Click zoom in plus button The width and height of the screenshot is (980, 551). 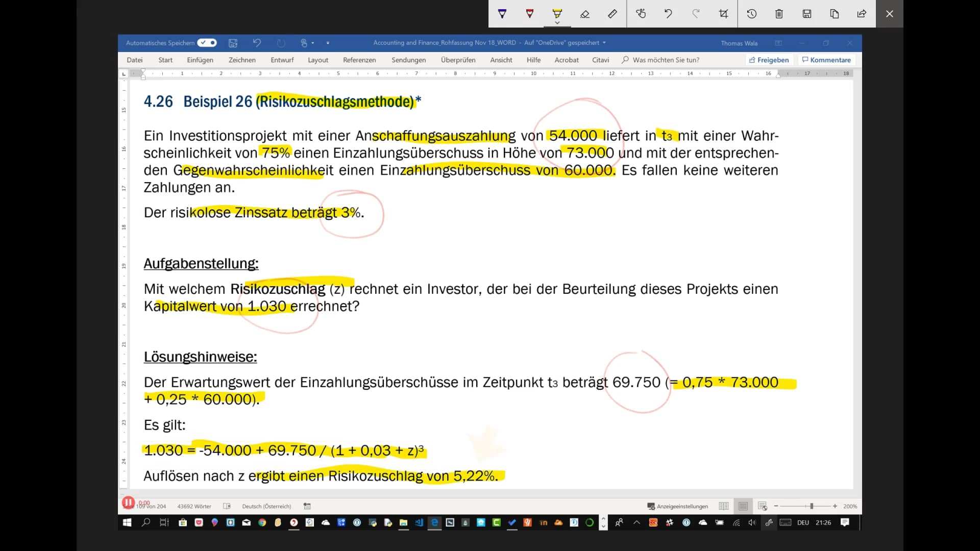point(835,506)
